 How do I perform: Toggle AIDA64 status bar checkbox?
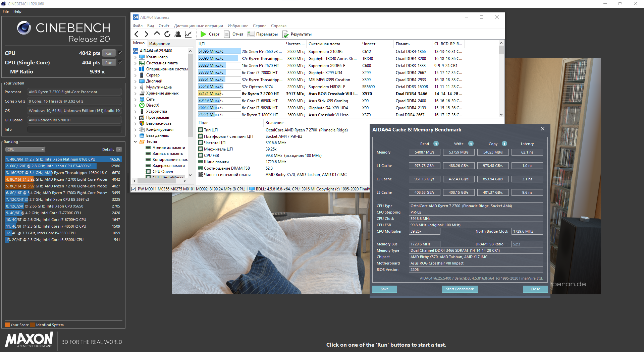tap(134, 189)
